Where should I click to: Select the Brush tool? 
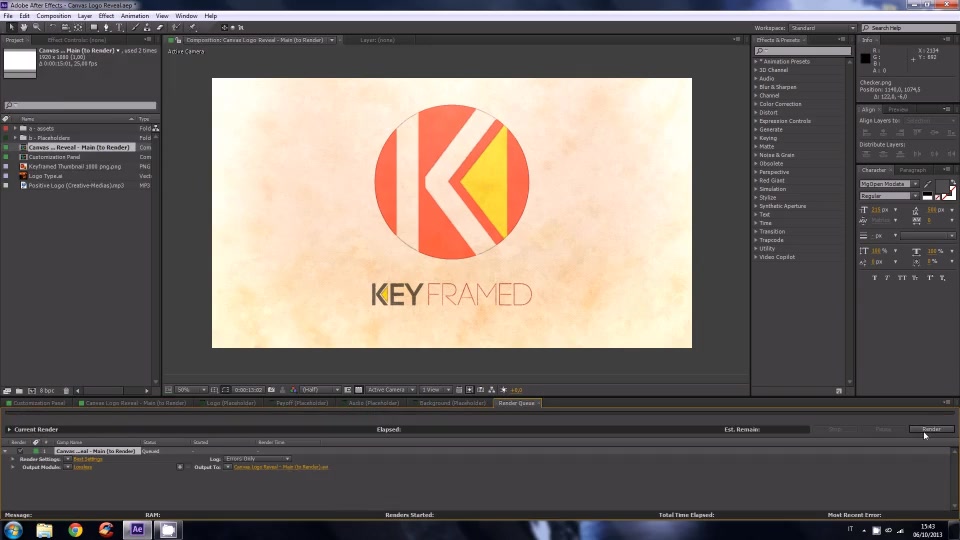click(x=135, y=28)
